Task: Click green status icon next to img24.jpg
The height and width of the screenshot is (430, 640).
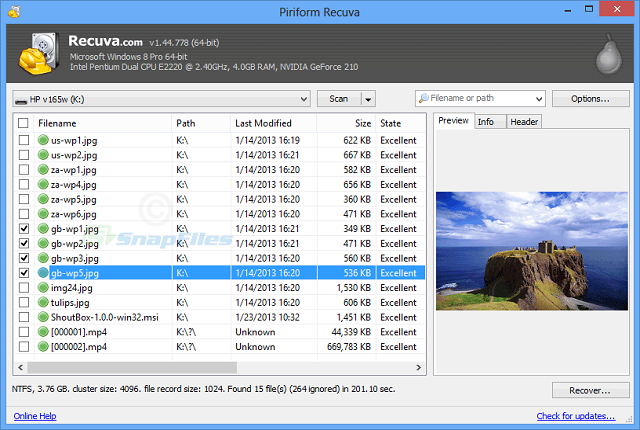Action: coord(43,288)
